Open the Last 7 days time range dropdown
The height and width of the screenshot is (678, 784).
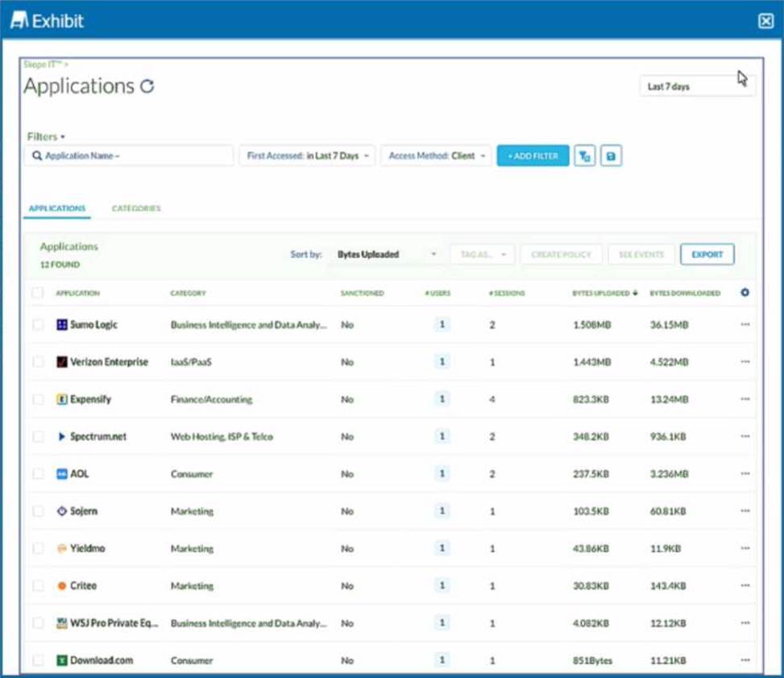point(697,86)
